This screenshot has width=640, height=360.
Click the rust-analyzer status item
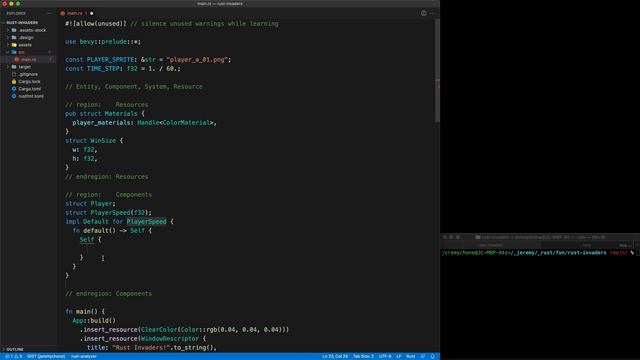[84, 356]
